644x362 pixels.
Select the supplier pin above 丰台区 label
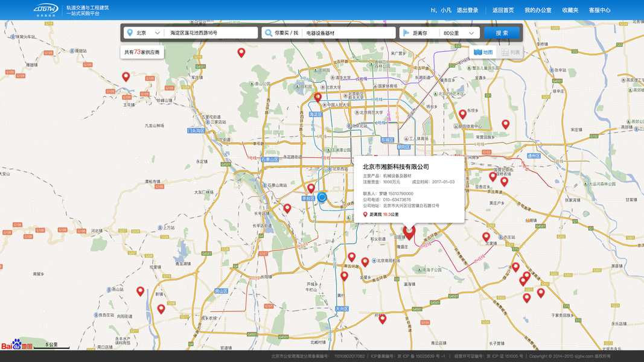[x=311, y=188]
